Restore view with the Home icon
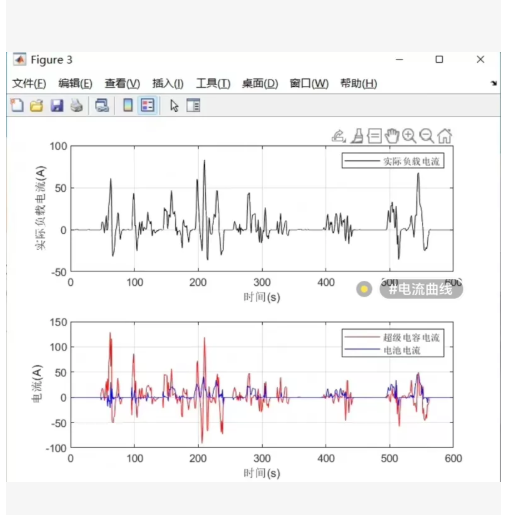 445,136
